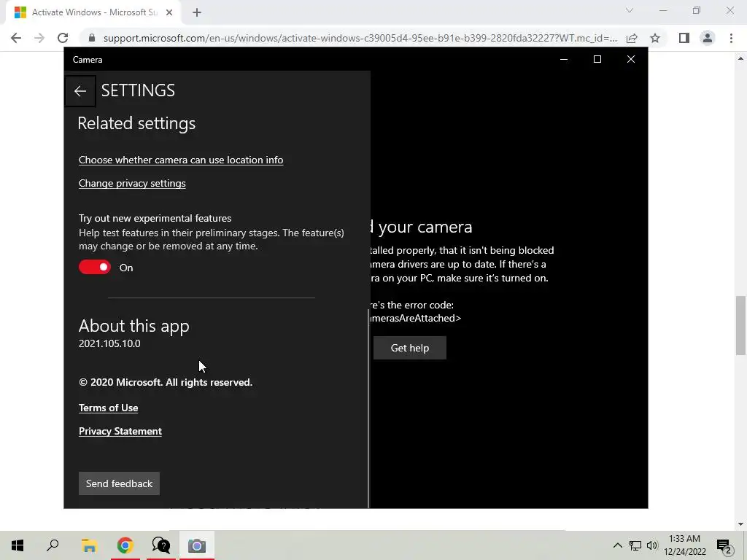The image size is (747, 560).
Task: Click Chrome icon in taskbar
Action: (x=125, y=545)
